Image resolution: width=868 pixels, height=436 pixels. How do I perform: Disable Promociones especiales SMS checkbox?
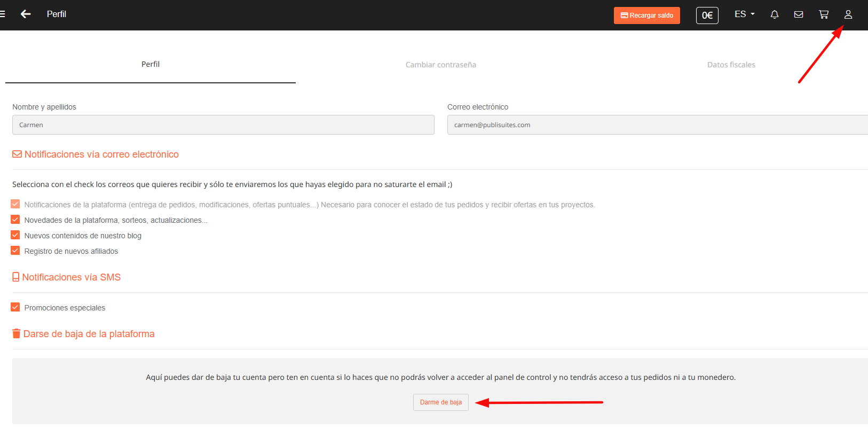tap(15, 307)
